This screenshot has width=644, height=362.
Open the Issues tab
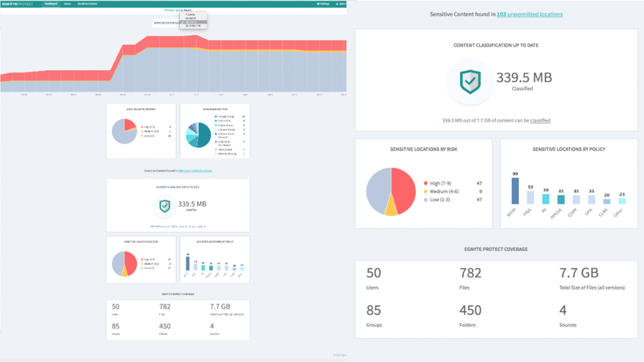tap(67, 4)
